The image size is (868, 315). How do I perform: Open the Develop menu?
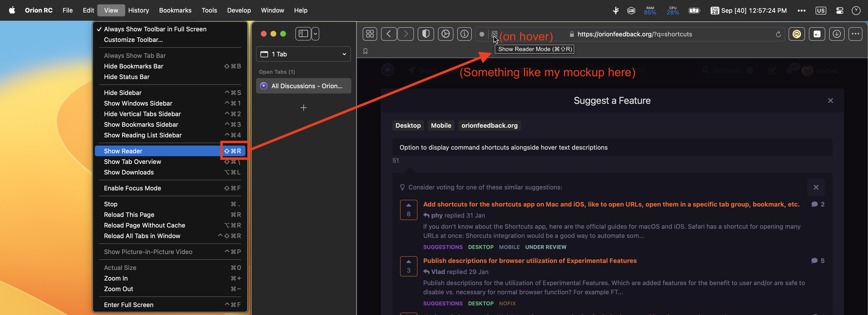[239, 10]
